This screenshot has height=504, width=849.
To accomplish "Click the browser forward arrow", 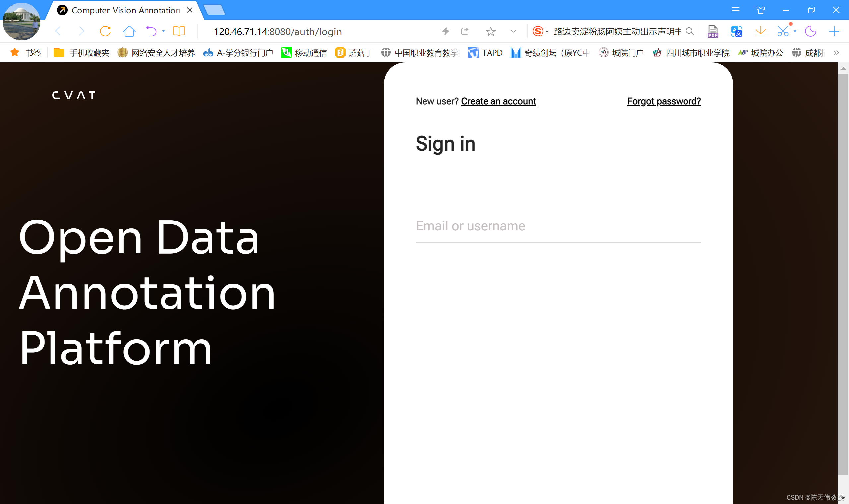I will click(81, 31).
